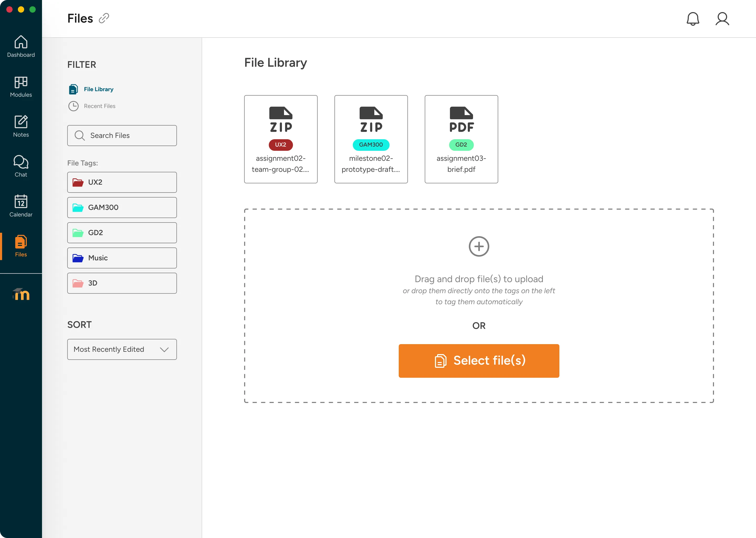
Task: Open the assignment02-team-group-02 ZIP file card
Action: [281, 139]
